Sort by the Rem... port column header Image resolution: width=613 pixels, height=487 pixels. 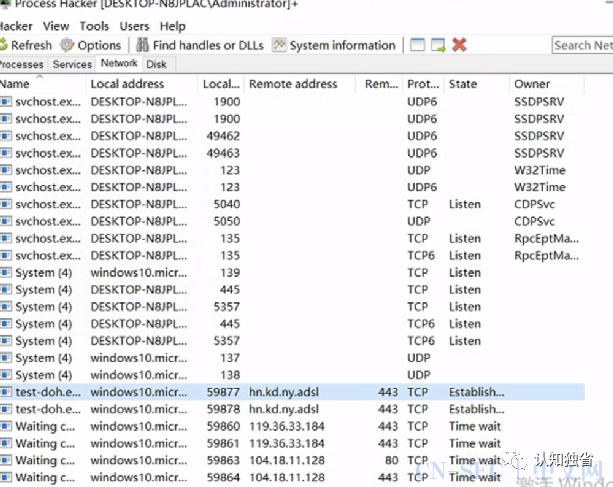[x=379, y=84]
